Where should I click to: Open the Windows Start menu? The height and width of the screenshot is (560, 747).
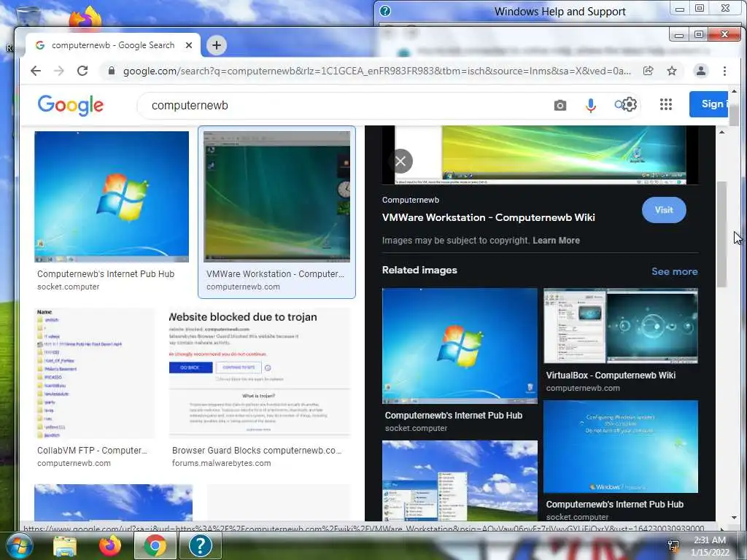click(x=18, y=545)
